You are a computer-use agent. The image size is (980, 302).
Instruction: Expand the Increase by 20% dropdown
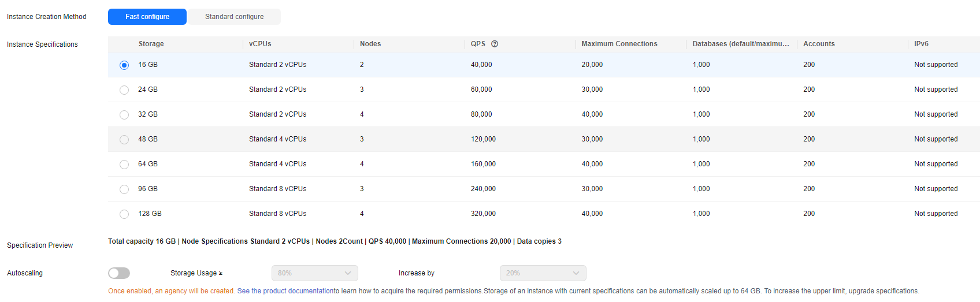pyautogui.click(x=543, y=273)
